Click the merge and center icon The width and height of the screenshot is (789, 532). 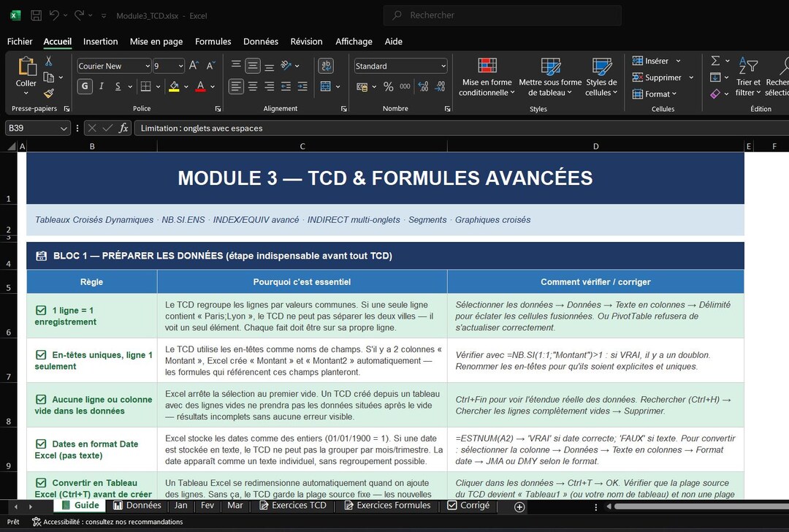tap(326, 86)
